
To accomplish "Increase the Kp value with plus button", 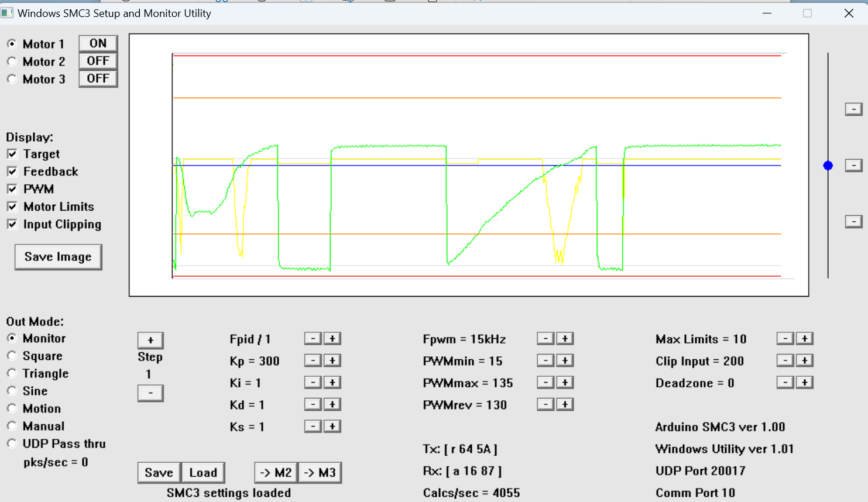I will point(332,360).
